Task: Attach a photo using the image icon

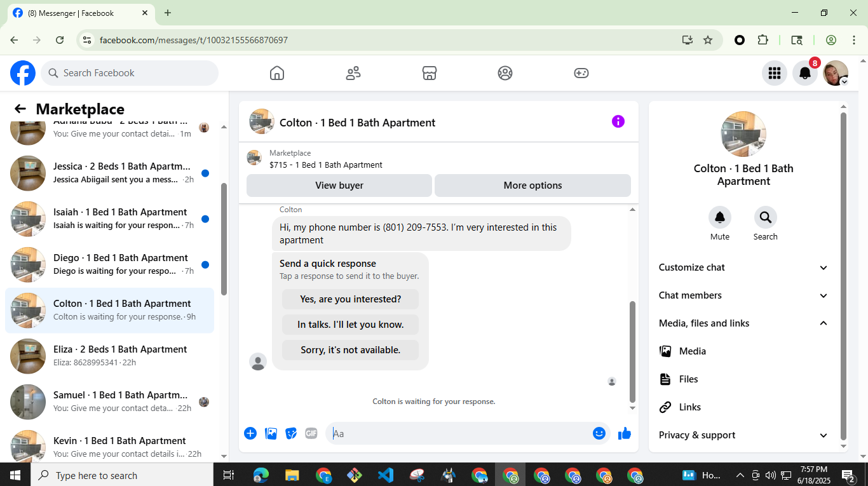Action: 271,433
